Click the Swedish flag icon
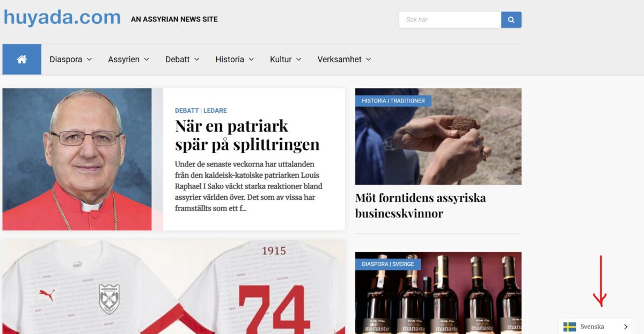 569,326
